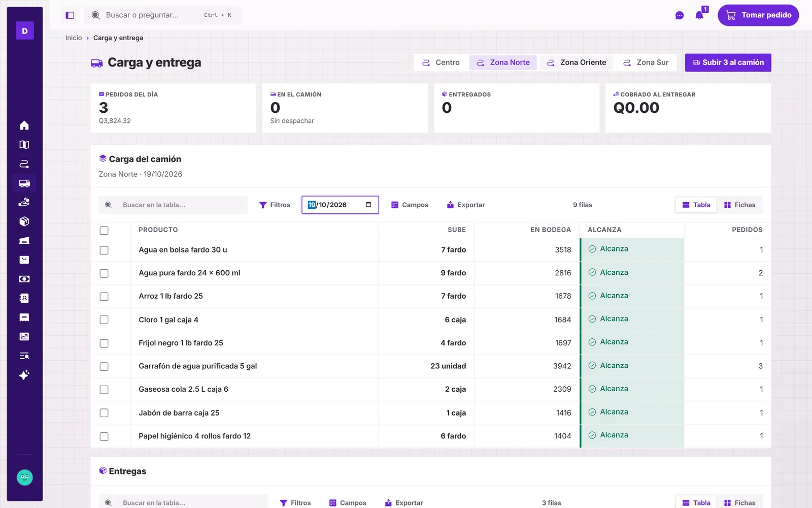Open the warehouse icon in sidebar
Image resolution: width=812 pixels, height=508 pixels.
24,241
